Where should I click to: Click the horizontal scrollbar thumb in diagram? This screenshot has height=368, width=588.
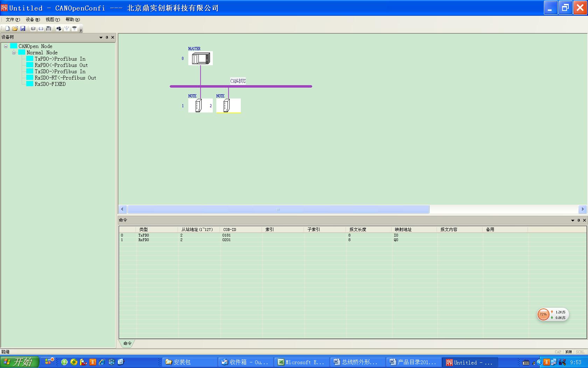[278, 209]
